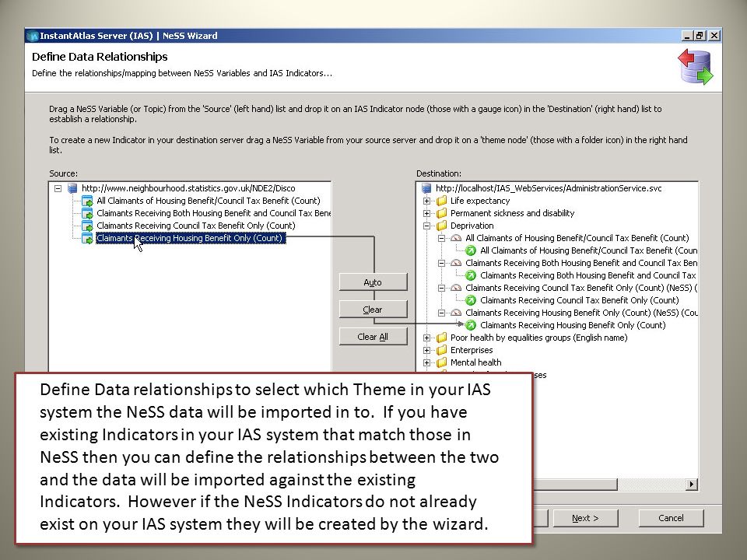The image size is (747, 560).
Task: Expand Permanent sickness and disability theme
Action: 427,213
